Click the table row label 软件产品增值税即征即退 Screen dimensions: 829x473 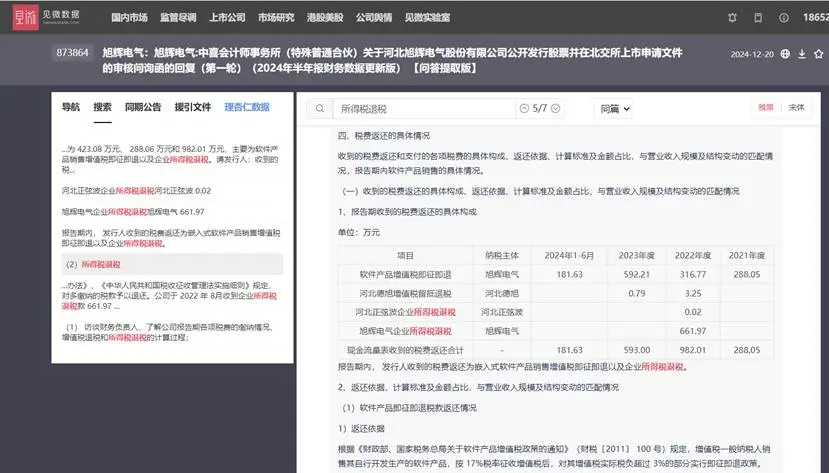406,274
